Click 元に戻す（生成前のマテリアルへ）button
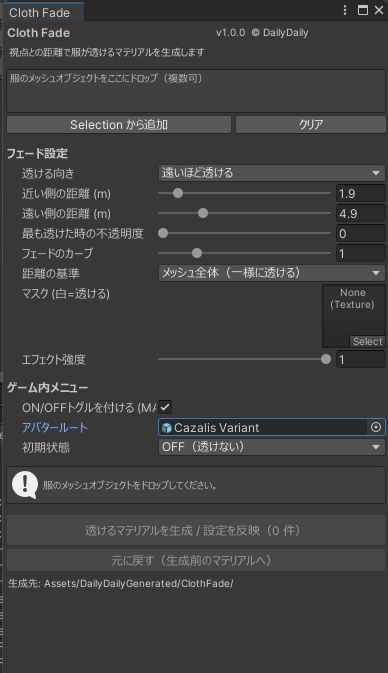This screenshot has height=673, width=388. point(196,560)
